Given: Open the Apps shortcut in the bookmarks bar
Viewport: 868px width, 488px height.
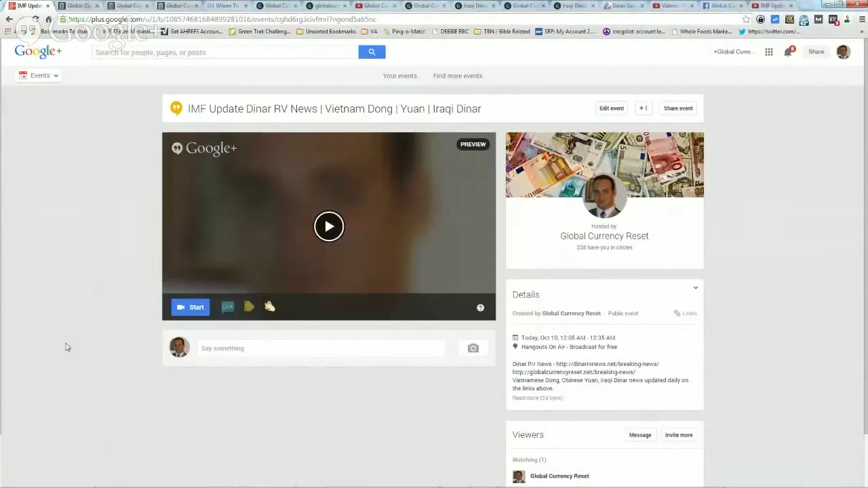Looking at the screenshot, I should (x=16, y=31).
